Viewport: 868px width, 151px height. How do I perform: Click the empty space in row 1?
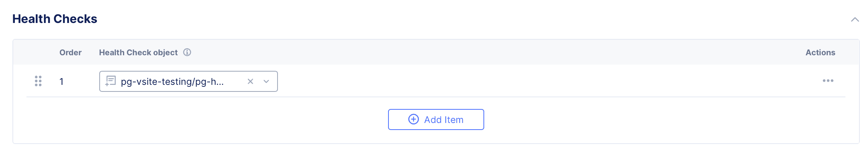pyautogui.click(x=545, y=81)
